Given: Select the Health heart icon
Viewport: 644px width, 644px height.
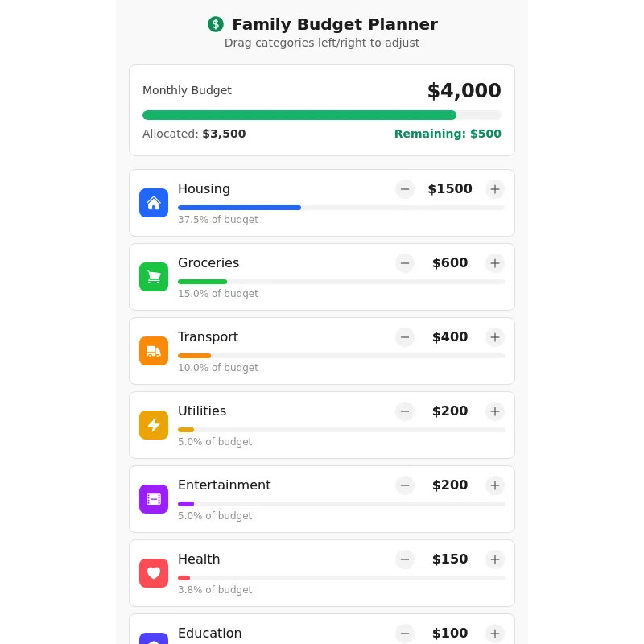Looking at the screenshot, I should coord(154,573).
